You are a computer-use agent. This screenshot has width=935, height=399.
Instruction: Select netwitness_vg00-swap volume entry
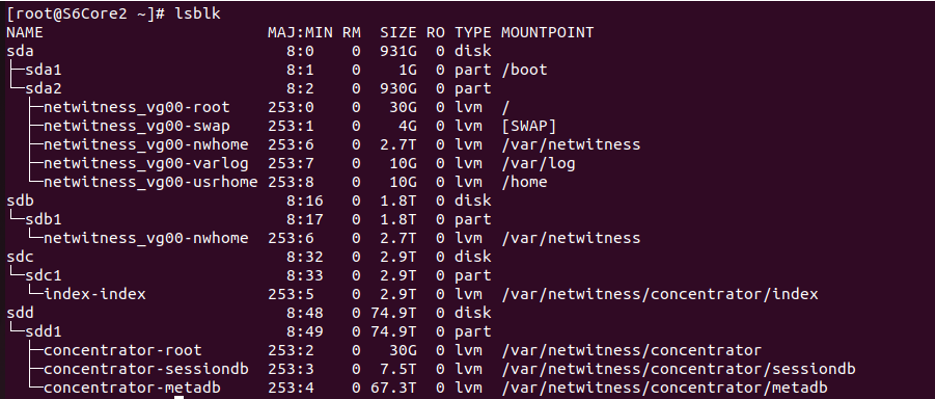137,126
